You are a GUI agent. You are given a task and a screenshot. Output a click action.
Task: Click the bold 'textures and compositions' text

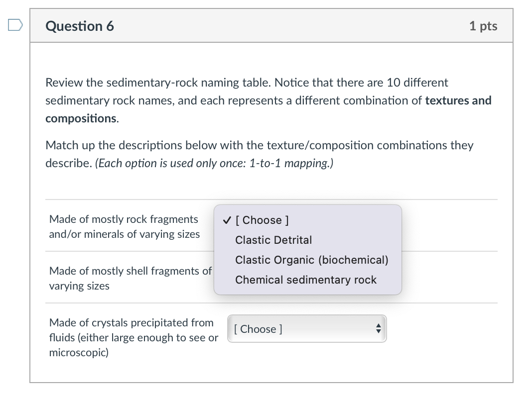458,100
